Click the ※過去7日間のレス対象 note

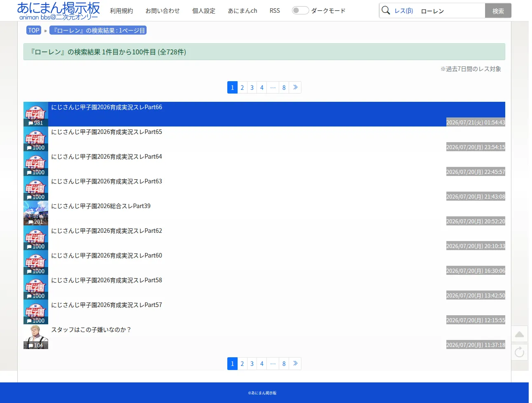(x=471, y=69)
